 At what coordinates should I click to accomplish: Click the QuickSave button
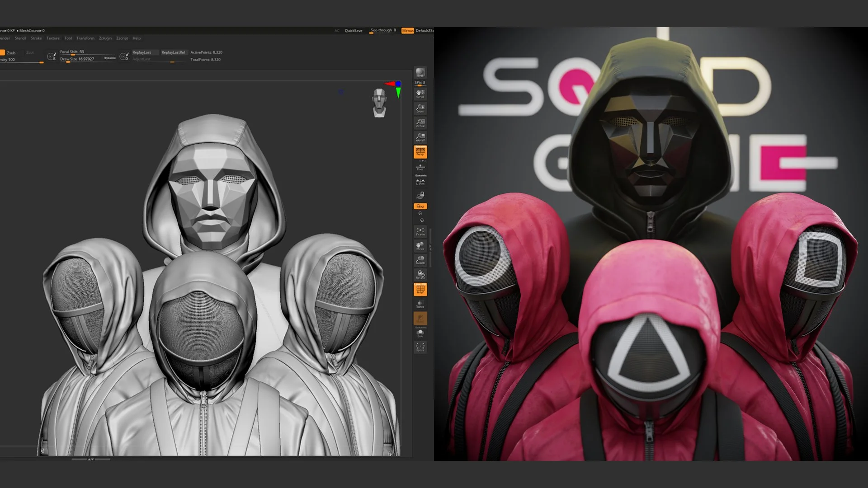[x=353, y=31]
